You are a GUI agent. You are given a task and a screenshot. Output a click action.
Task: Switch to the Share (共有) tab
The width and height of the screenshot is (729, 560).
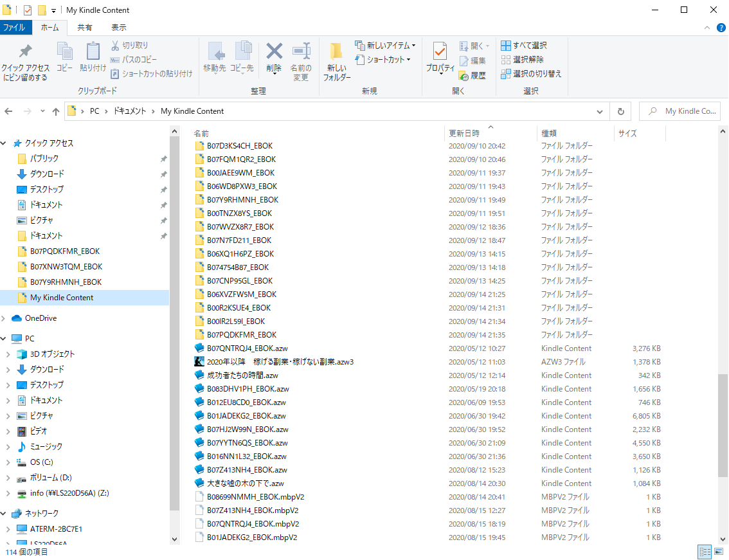coord(85,28)
